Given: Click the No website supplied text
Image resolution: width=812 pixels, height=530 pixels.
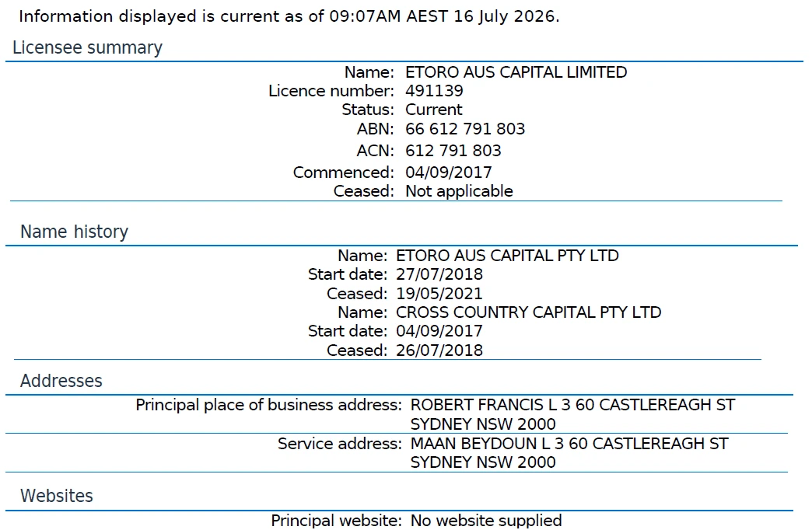Looking at the screenshot, I should (x=486, y=521).
